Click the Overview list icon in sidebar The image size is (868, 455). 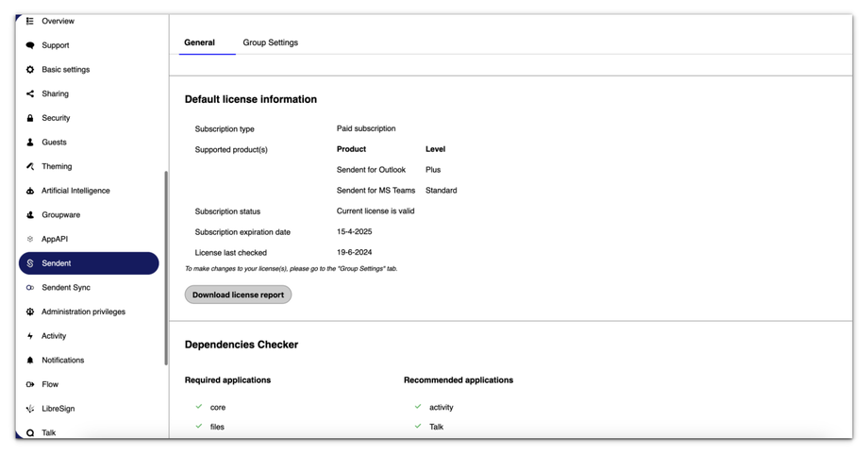point(30,21)
